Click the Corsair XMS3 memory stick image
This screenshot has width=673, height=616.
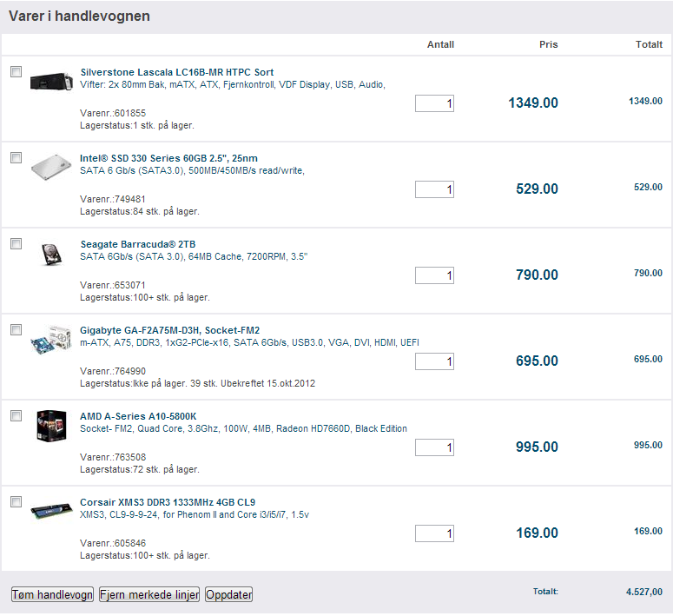(51, 511)
